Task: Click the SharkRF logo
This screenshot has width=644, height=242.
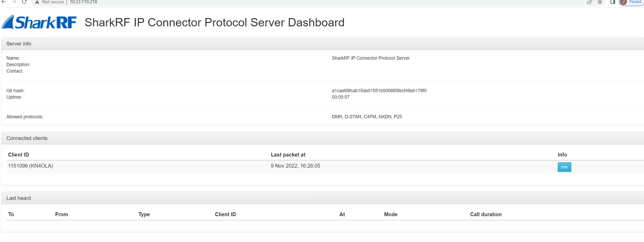Action: pos(39,22)
